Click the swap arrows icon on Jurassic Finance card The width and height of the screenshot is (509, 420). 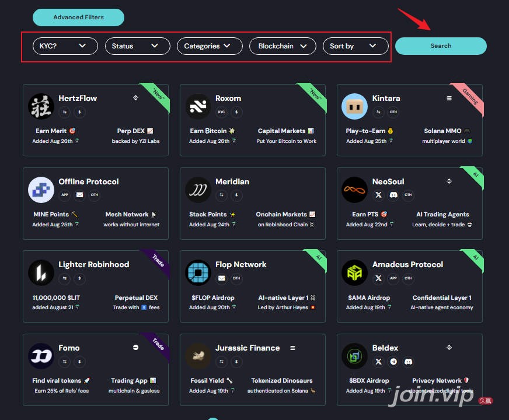point(222,362)
